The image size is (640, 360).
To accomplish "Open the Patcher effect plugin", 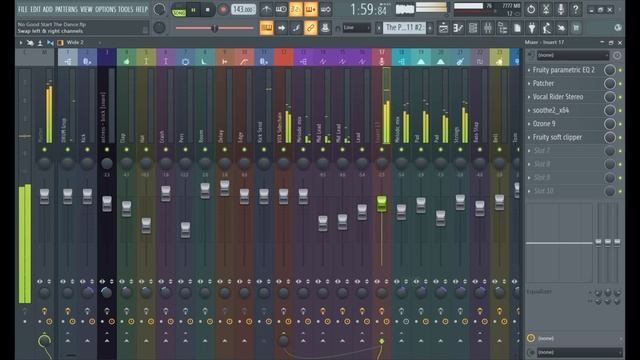I will point(543,83).
